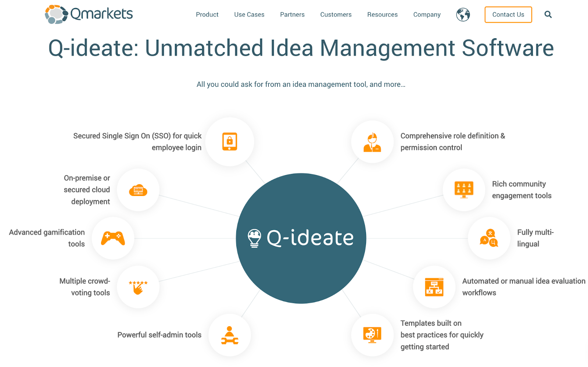Click the templates palette icon
This screenshot has height=367, width=588.
click(x=372, y=335)
